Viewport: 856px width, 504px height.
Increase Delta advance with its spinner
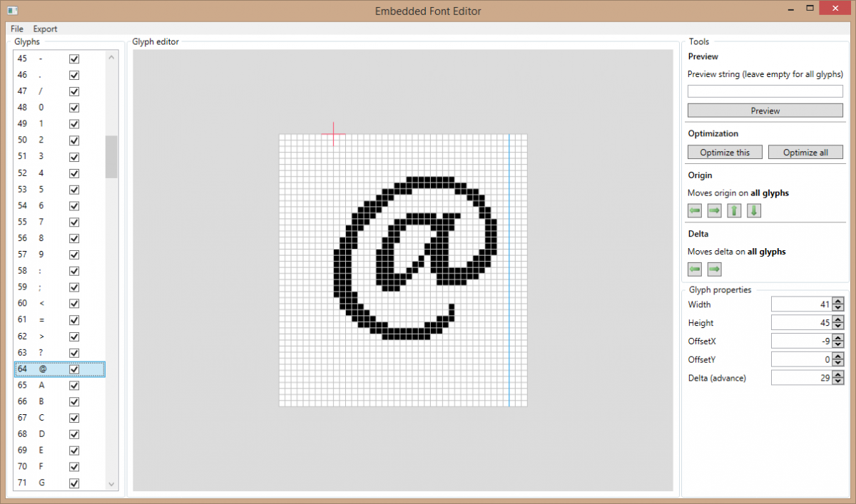838,374
